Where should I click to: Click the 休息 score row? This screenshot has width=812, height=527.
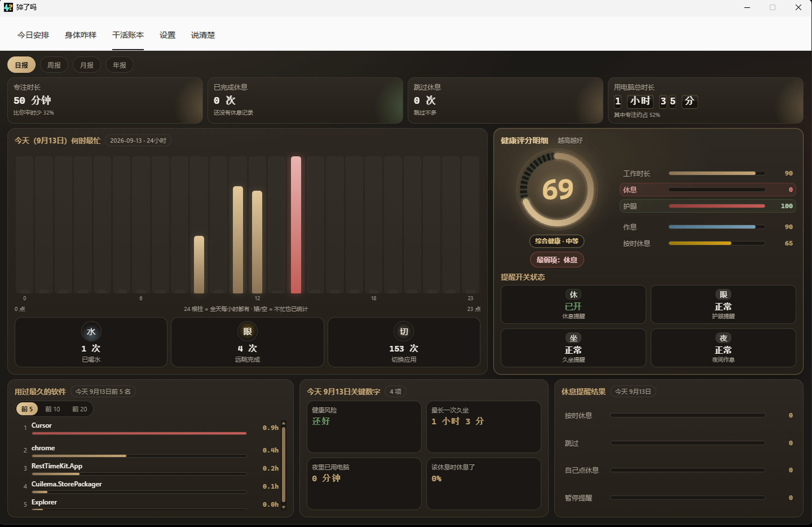pos(708,190)
